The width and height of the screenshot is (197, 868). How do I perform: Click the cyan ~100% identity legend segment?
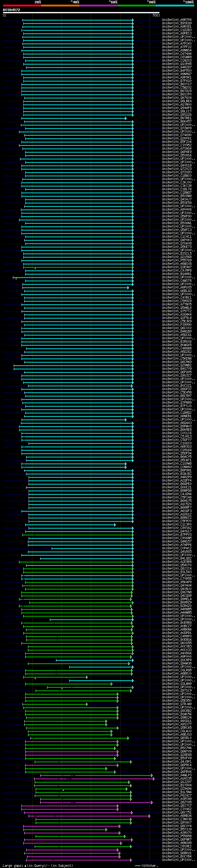click(175, 6)
